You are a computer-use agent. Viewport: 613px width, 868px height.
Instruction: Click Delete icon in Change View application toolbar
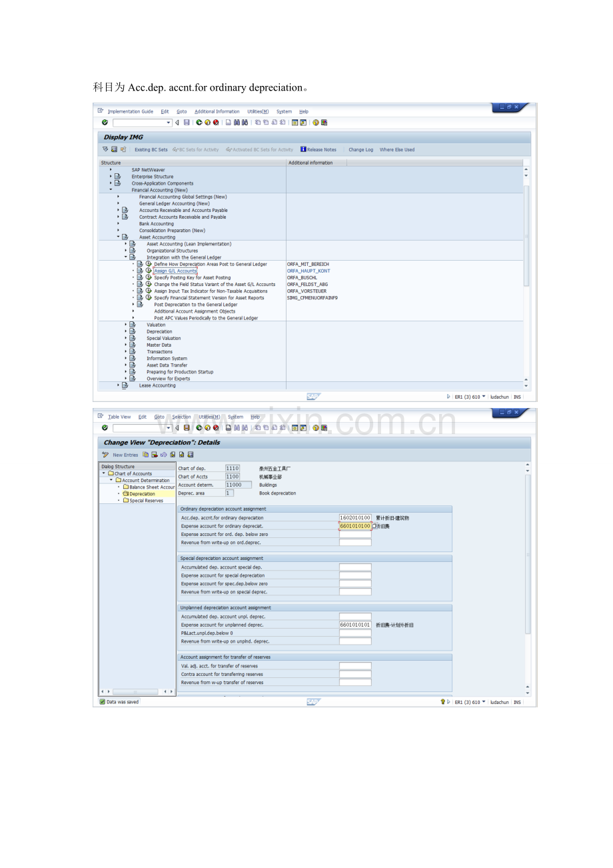155,455
